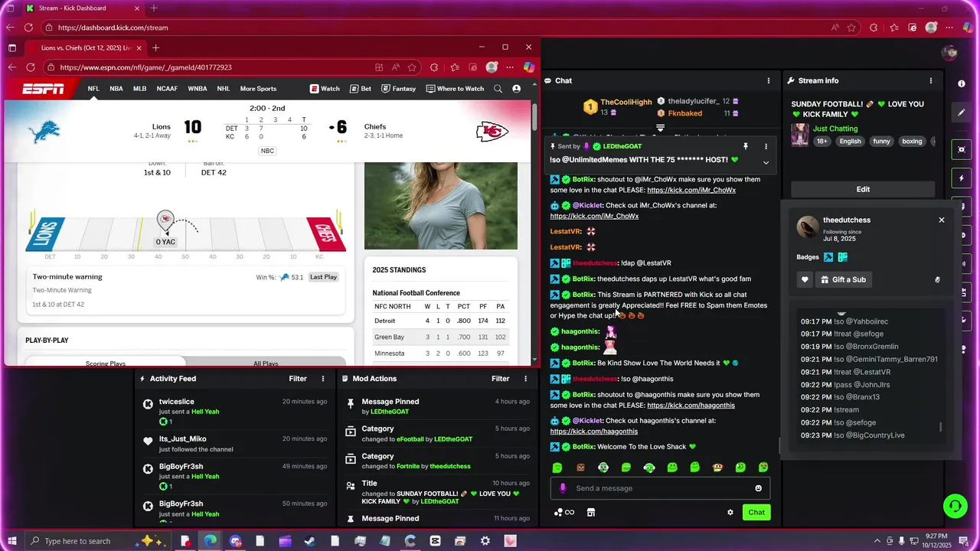The image size is (980, 551).
Task: Open Mod Actions three-dot menu
Action: pyautogui.click(x=525, y=379)
